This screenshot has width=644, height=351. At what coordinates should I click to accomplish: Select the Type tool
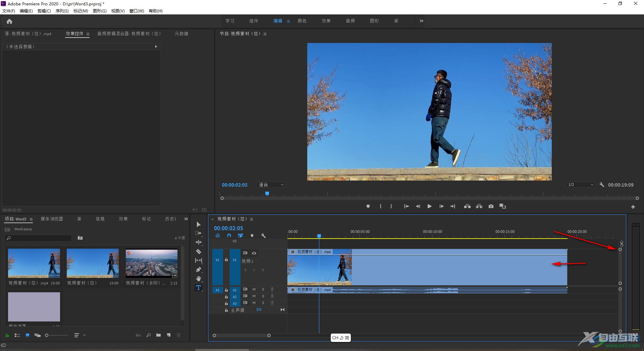tap(199, 288)
